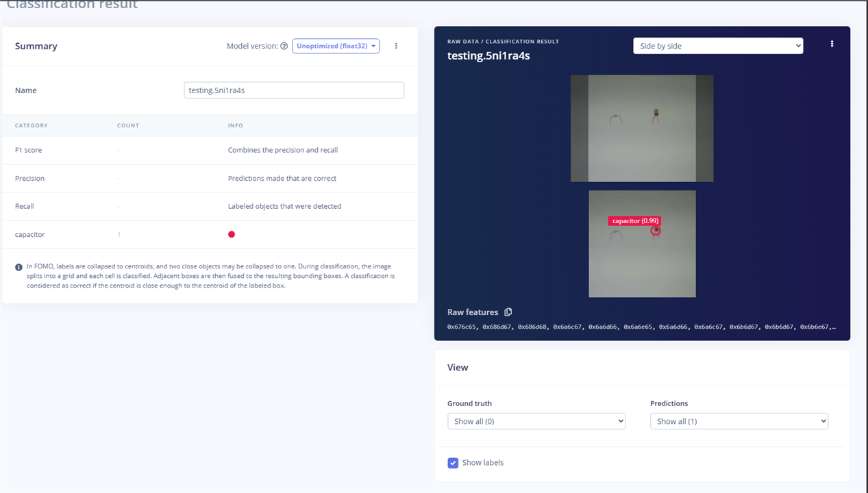868x493 pixels.
Task: Click the INFO column header
Action: (236, 125)
